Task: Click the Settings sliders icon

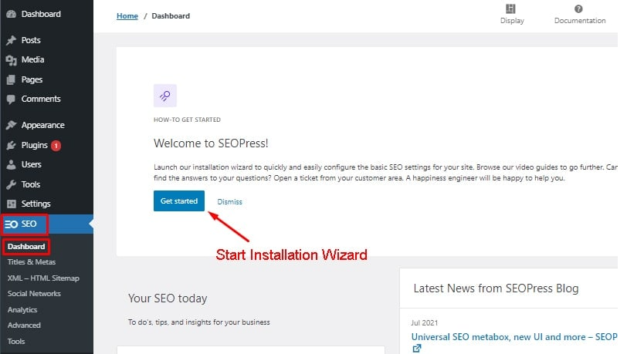Action: coord(11,204)
